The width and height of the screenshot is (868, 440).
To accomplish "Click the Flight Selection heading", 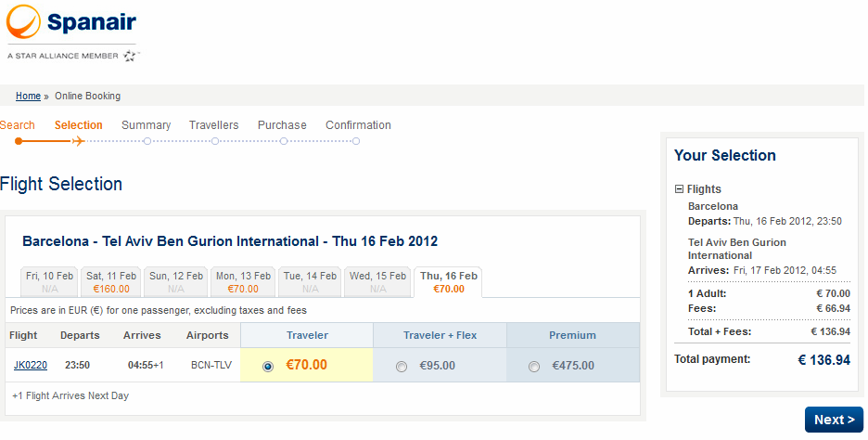I will (61, 184).
